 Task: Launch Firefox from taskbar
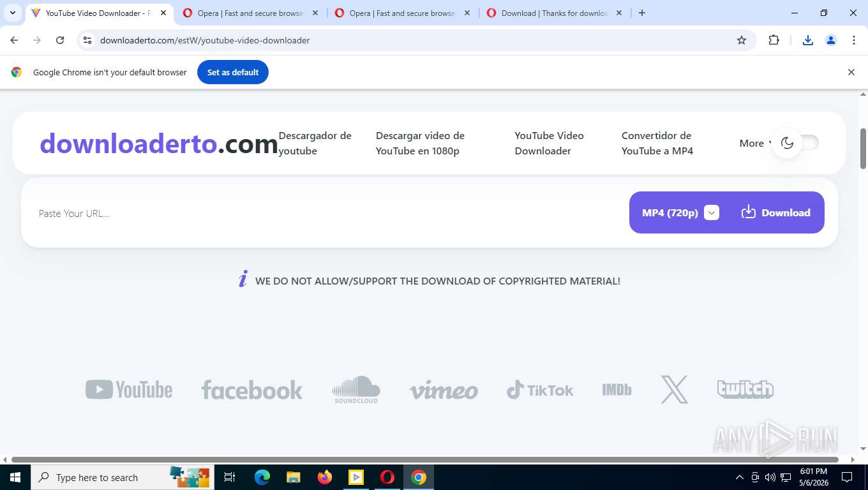[x=325, y=477]
